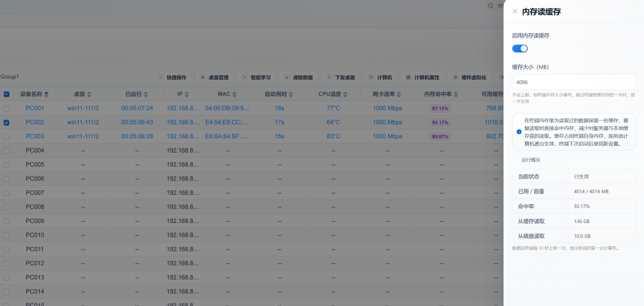
Task: Sort by the 启动用时 column arrows
Action: 291,94
